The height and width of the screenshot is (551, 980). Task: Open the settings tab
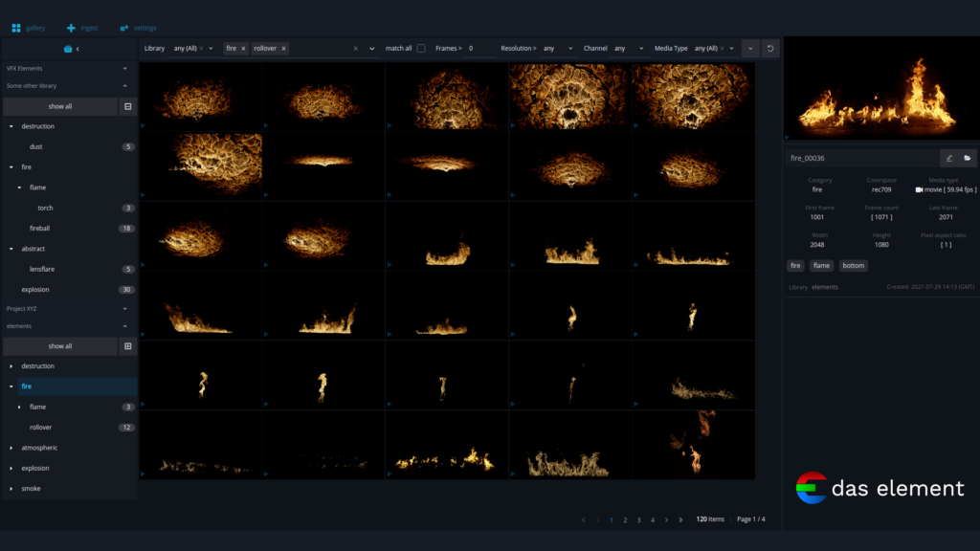point(138,28)
